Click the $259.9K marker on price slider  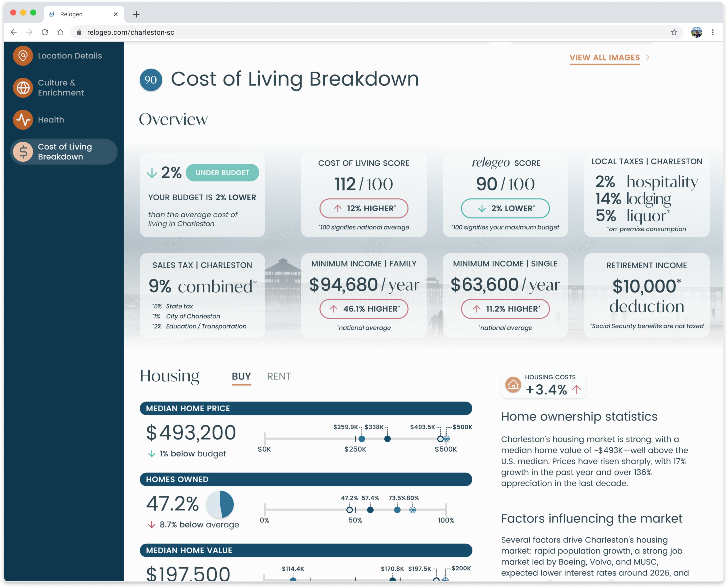362,439
